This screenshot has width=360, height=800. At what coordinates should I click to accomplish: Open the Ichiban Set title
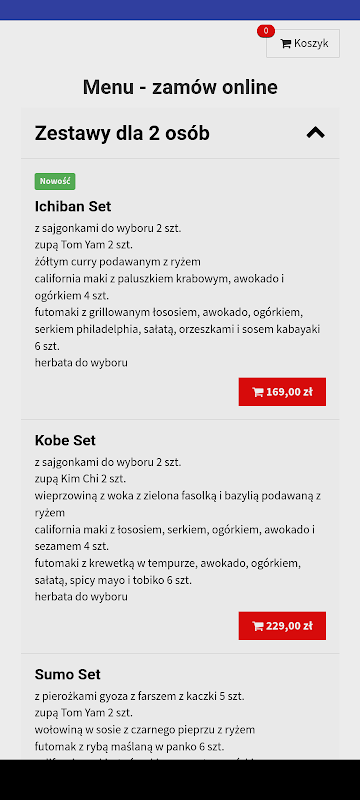(x=73, y=207)
